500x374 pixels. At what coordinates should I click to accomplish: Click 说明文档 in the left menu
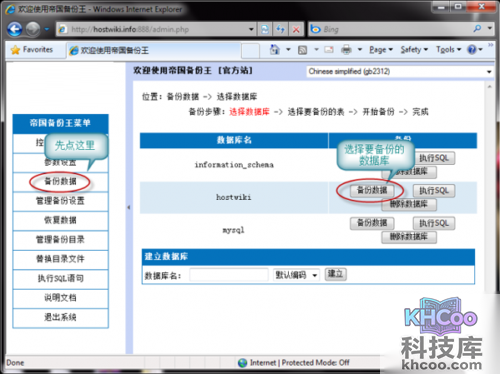pyautogui.click(x=60, y=297)
